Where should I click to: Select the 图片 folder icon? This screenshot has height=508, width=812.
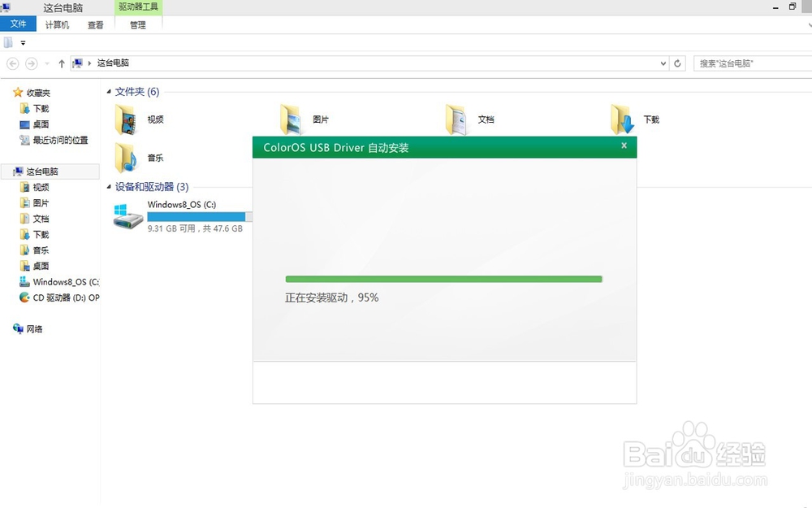(291, 119)
